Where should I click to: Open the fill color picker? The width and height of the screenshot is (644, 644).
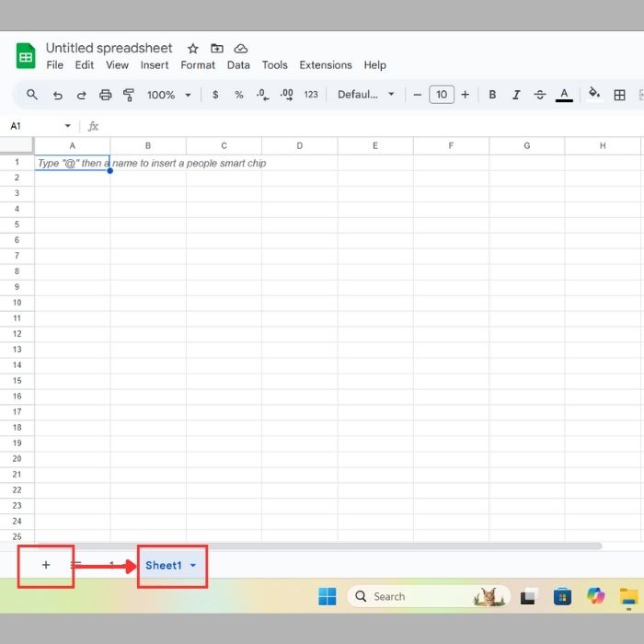(594, 94)
